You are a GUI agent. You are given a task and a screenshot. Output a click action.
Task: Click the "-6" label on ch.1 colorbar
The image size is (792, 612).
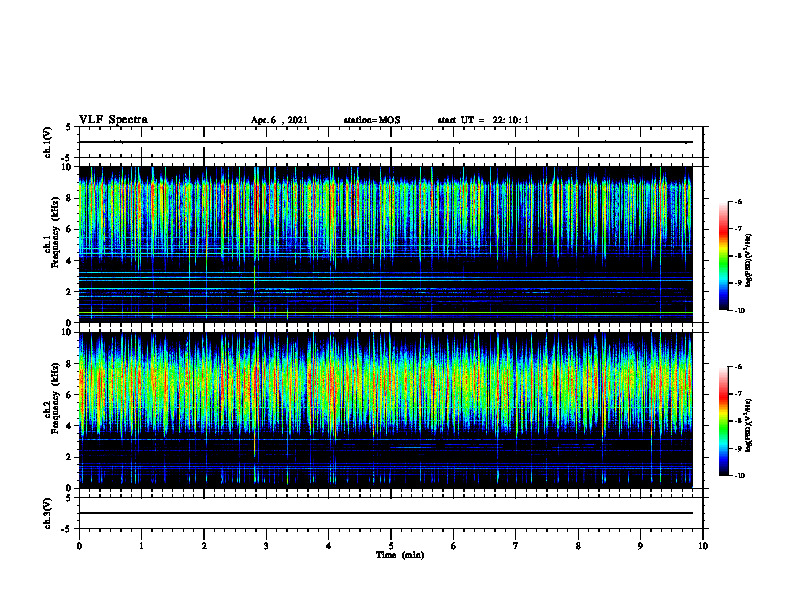[x=738, y=201]
